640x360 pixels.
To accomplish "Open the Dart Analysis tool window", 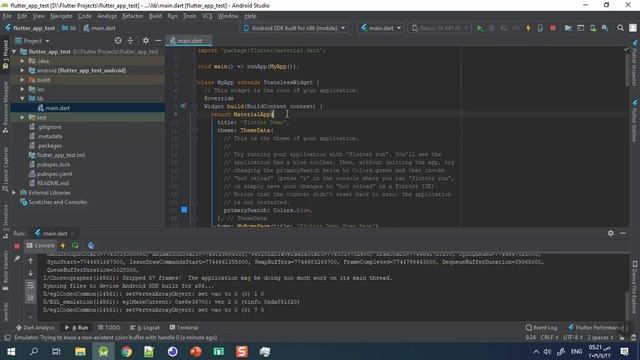I will point(35,327).
